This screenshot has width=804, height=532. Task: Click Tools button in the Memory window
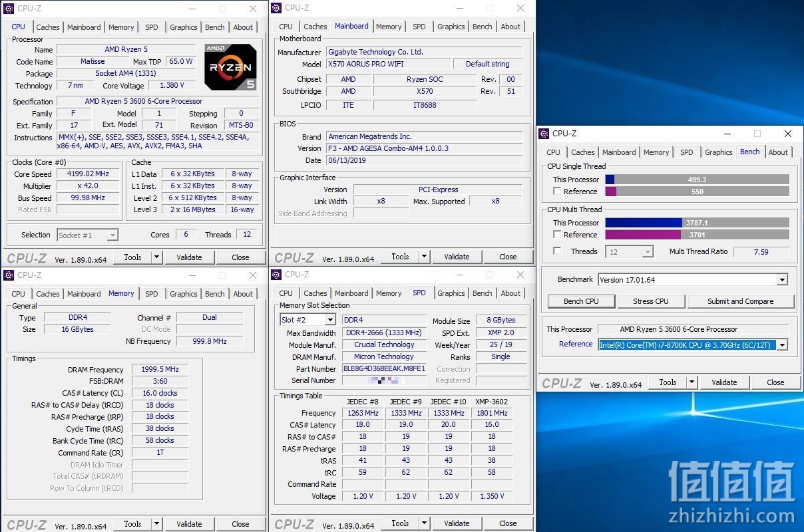132,524
